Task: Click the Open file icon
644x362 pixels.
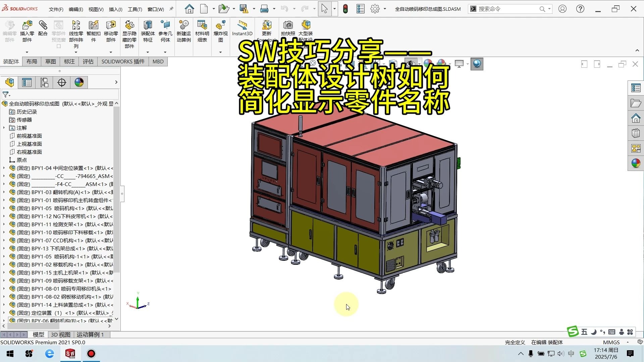Action: (223, 9)
